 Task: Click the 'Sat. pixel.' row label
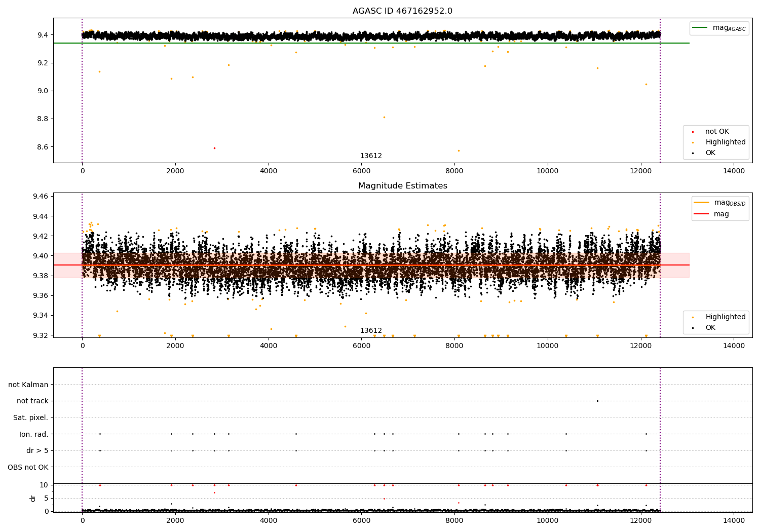pos(31,417)
